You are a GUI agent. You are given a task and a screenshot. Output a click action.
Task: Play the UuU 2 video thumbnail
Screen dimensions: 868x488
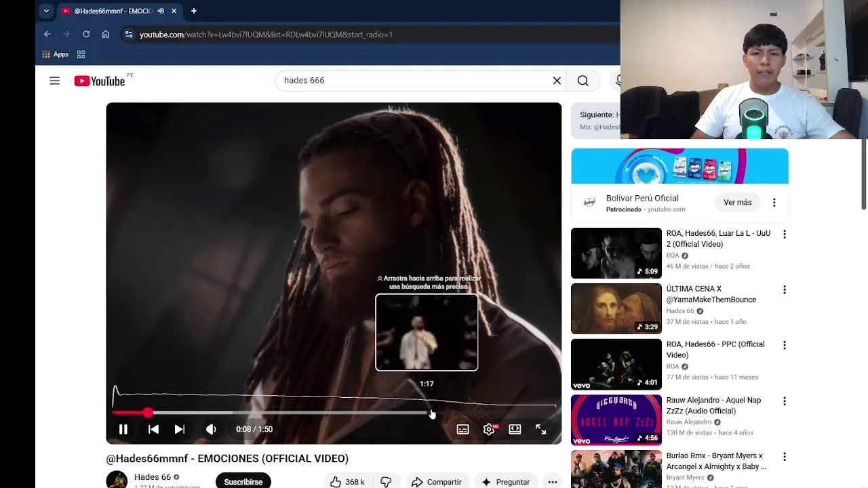pos(616,253)
